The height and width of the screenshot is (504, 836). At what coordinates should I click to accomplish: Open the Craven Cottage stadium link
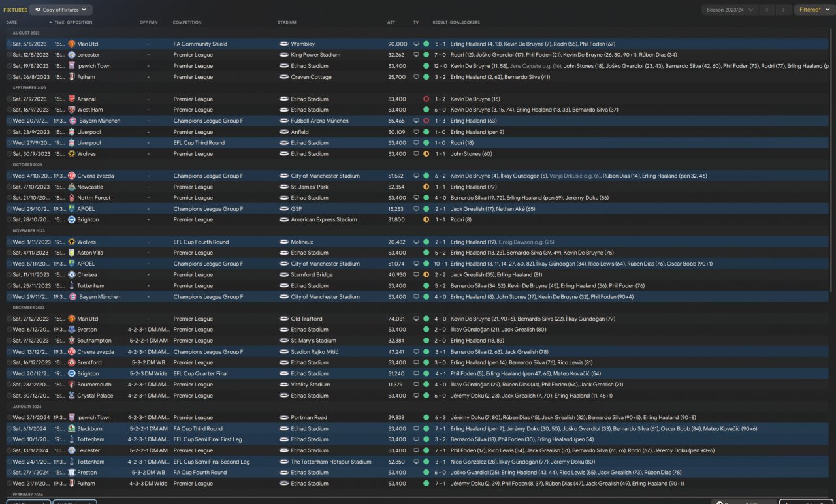coord(312,77)
